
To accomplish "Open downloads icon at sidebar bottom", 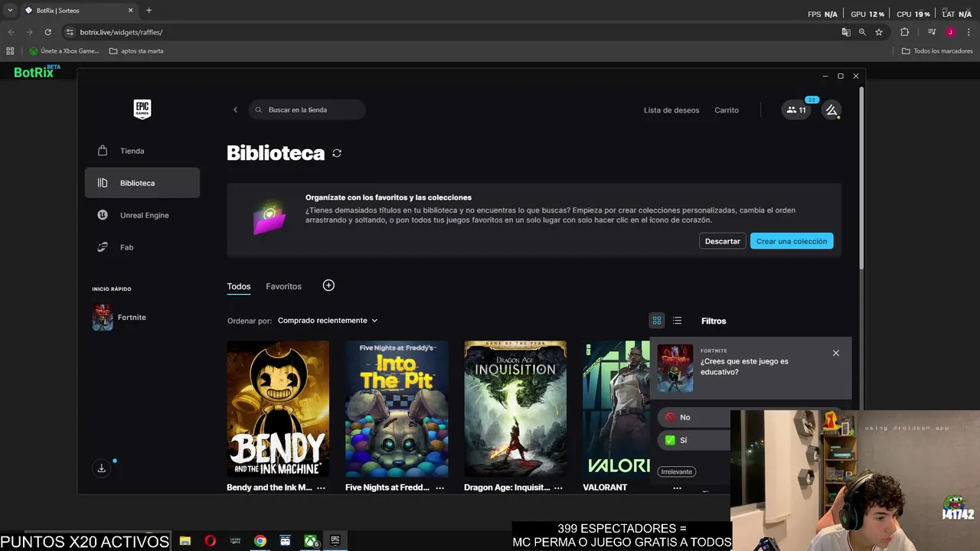I will tap(101, 468).
